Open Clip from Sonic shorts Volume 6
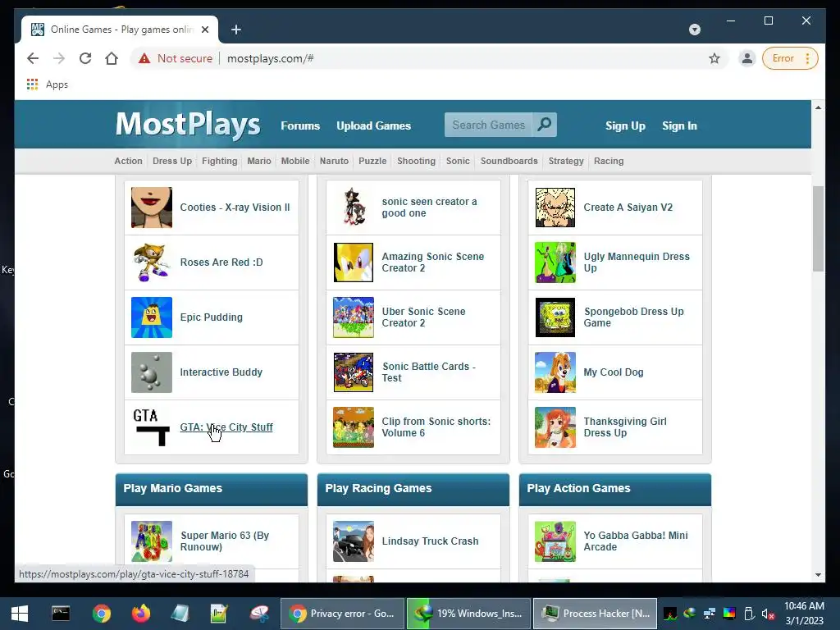This screenshot has width=840, height=630. pos(436,427)
